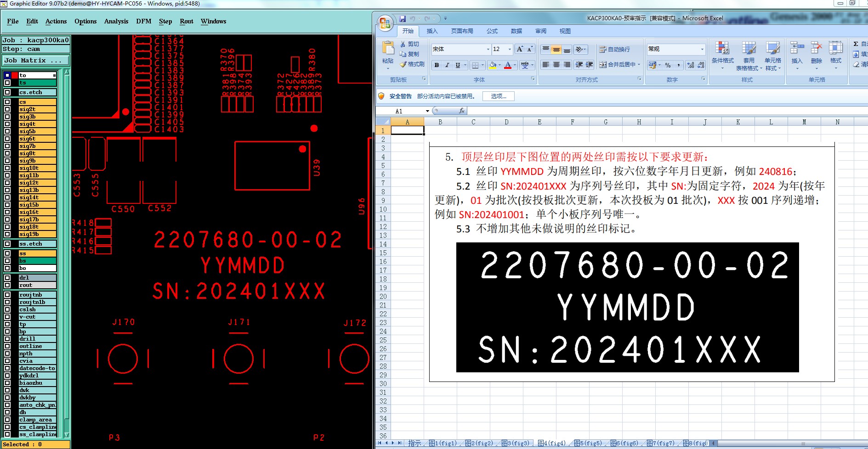Click the Excel Office button
The height and width of the screenshot is (449, 868).
pyautogui.click(x=385, y=22)
